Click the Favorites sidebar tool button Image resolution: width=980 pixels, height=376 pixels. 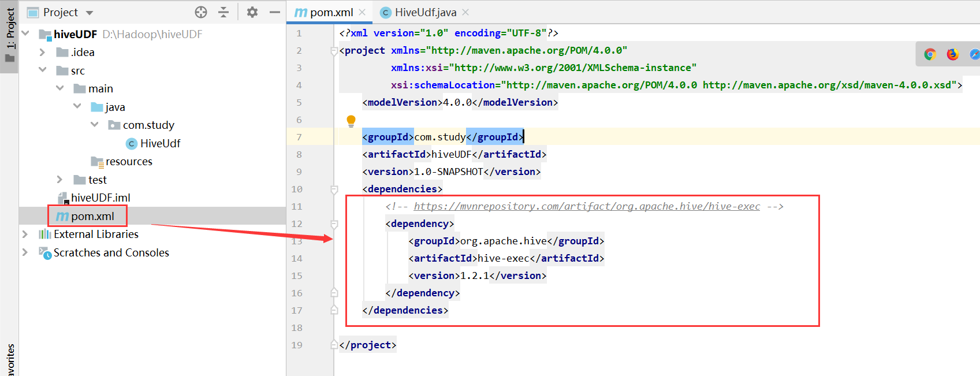tap(9, 360)
